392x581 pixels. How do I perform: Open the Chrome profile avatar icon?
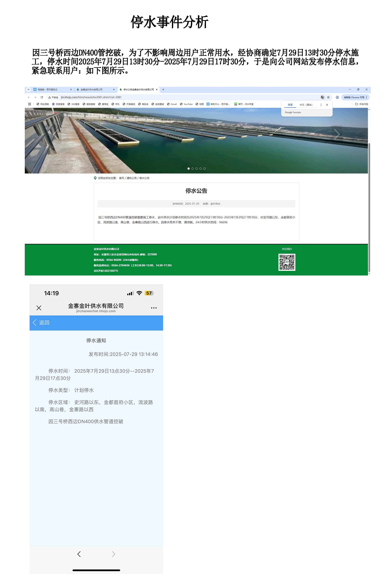[x=337, y=97]
